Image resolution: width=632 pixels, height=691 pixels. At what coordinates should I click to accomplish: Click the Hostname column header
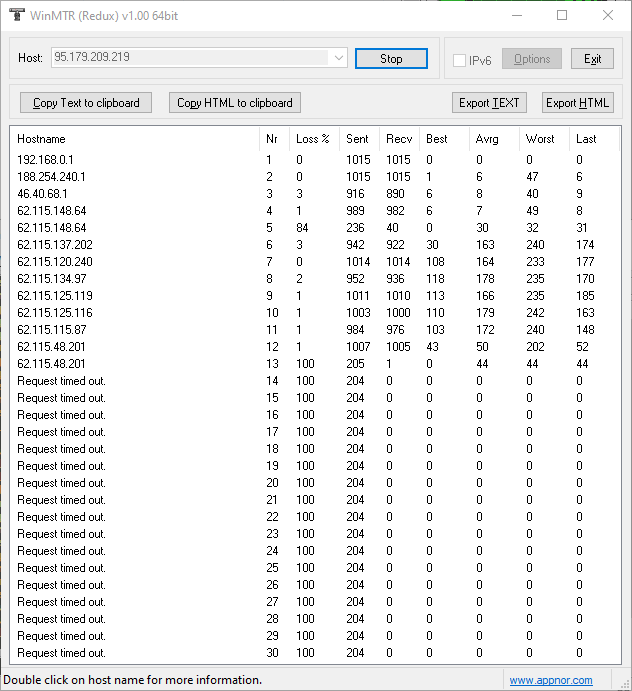pyautogui.click(x=134, y=139)
